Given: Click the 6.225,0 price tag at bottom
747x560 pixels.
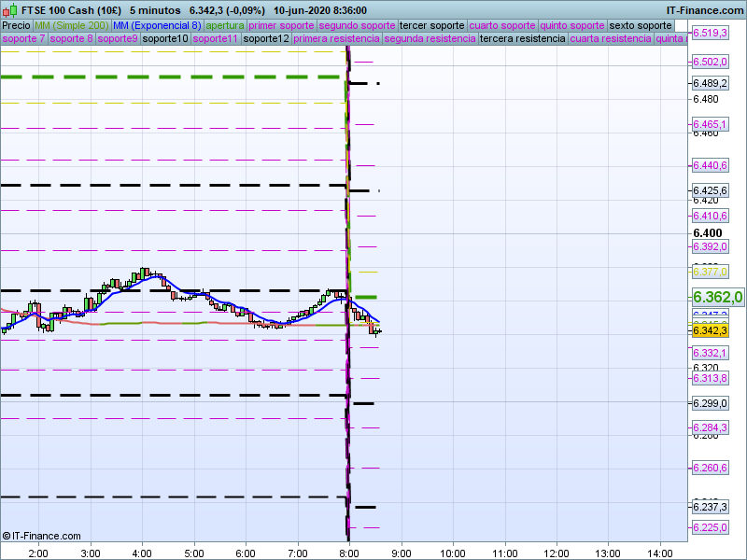Looking at the screenshot, I should [x=710, y=528].
